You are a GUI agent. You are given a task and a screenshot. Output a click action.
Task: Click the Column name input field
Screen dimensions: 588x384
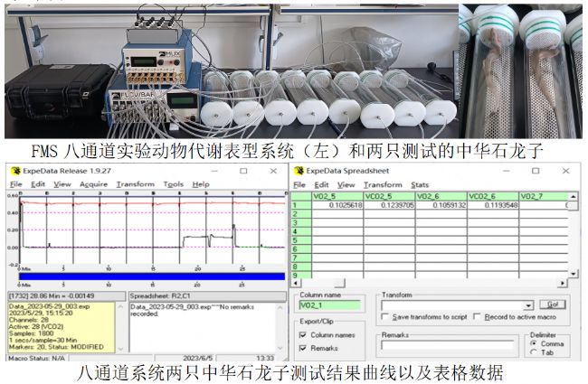click(329, 305)
